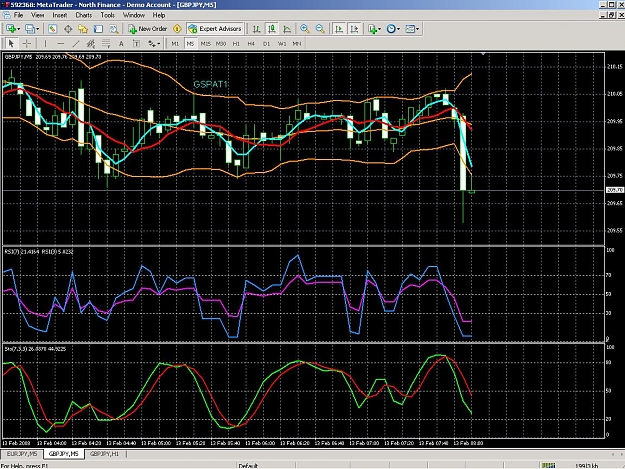Select the crosshair tool
Image resolution: width=625 pixels, height=469 pixels.
(27, 43)
